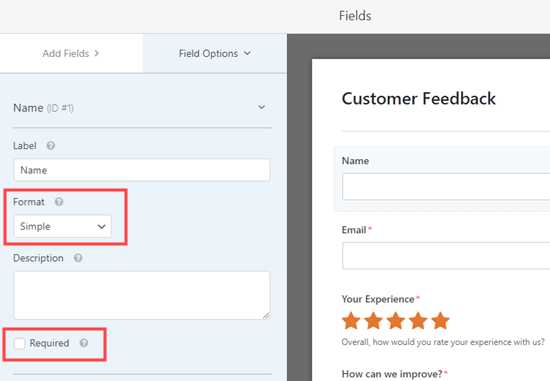Collapse the Name field options chevron
550x381 pixels.
tap(262, 107)
